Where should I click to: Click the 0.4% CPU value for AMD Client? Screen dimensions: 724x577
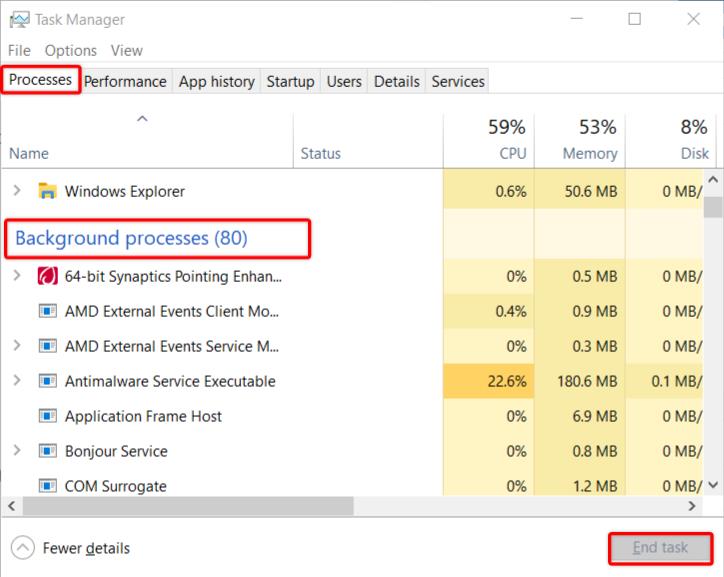click(x=511, y=311)
